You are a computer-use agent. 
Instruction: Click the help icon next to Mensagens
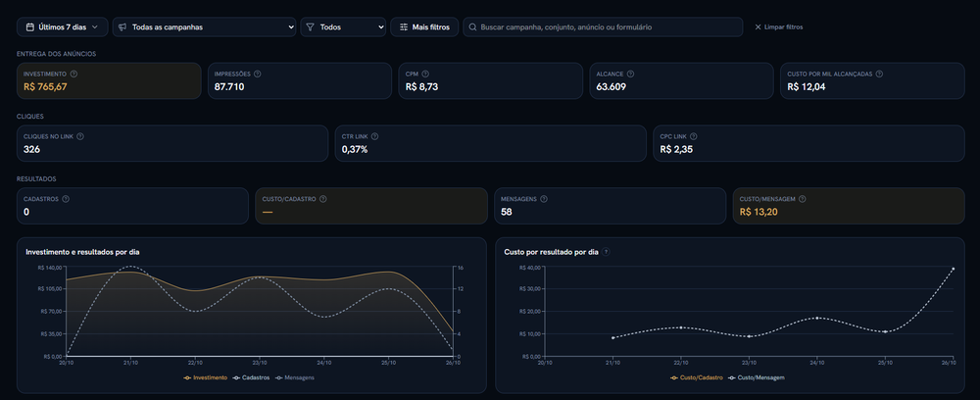[543, 199]
